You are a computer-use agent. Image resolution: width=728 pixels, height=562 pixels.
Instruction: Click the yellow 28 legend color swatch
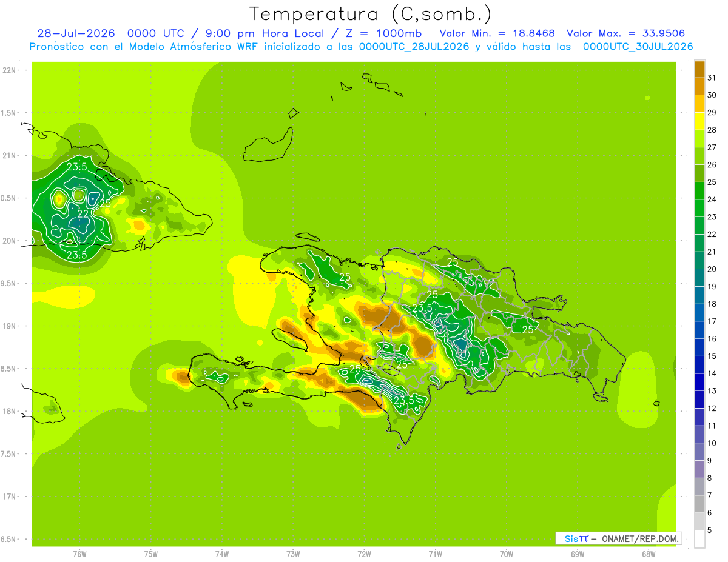pos(699,121)
